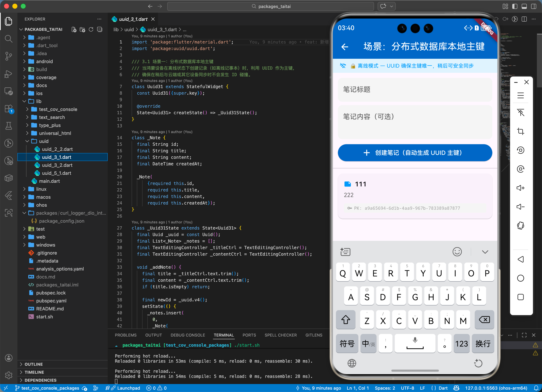The image size is (542, 392).
Task: Tap the create note UUID button
Action: point(415,153)
